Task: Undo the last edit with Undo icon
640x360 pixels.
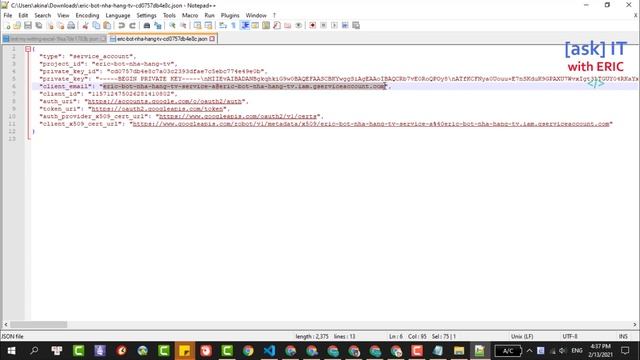Action: pos(121,25)
